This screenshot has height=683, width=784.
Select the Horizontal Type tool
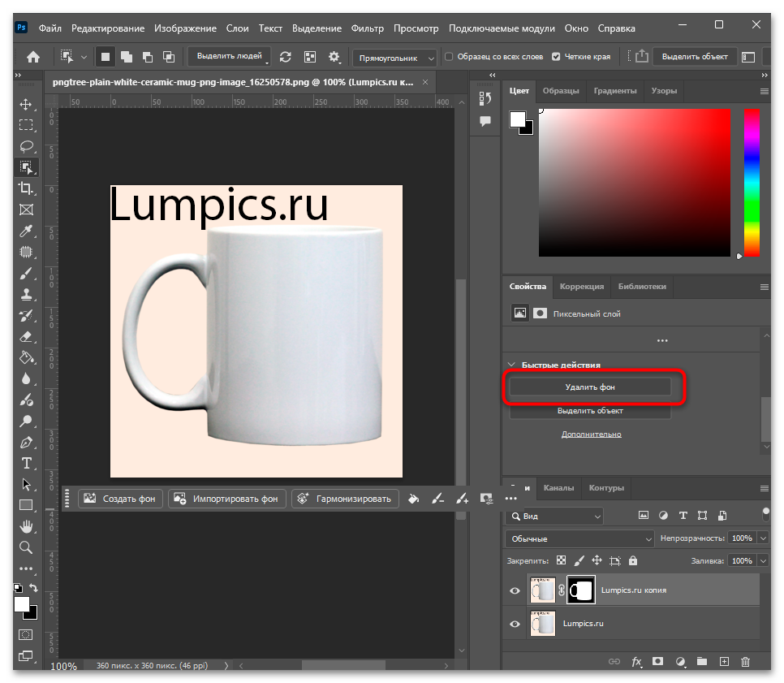[26, 464]
